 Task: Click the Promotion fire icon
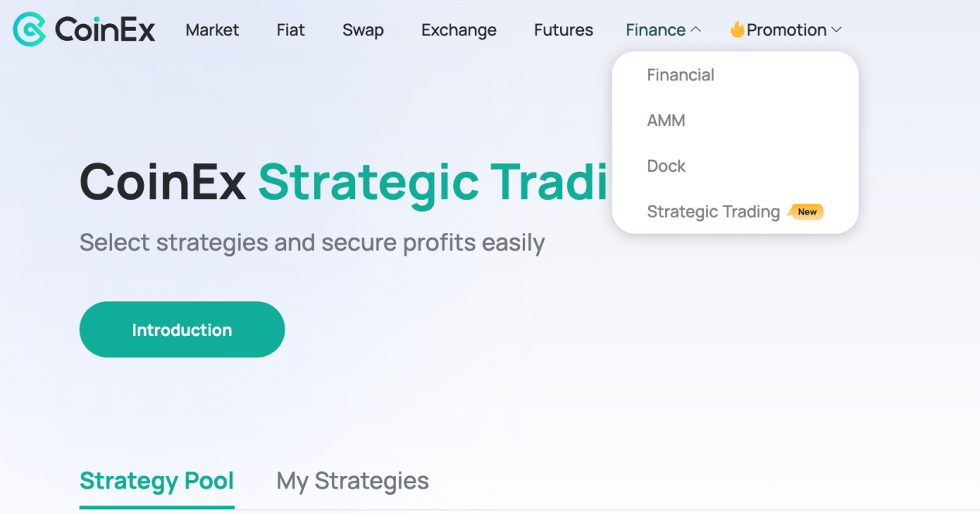[x=737, y=29]
